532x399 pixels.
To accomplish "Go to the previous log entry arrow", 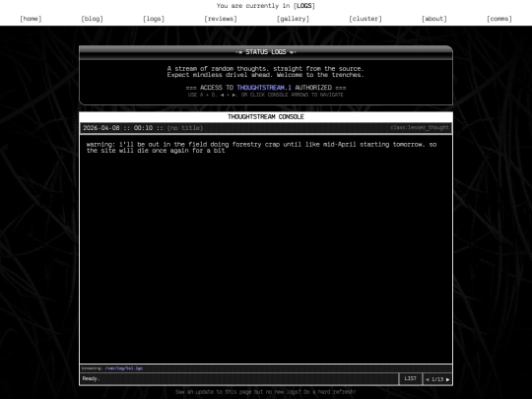I will click(x=428, y=379).
